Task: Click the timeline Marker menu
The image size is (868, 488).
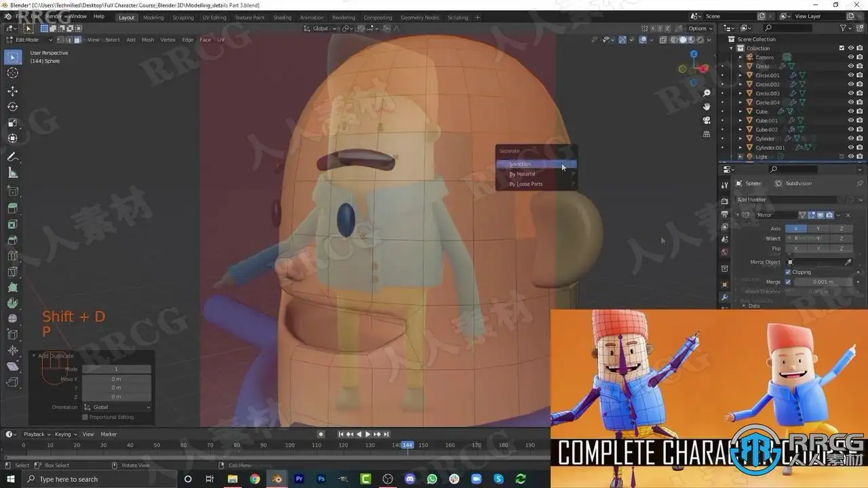Action: pyautogui.click(x=108, y=434)
